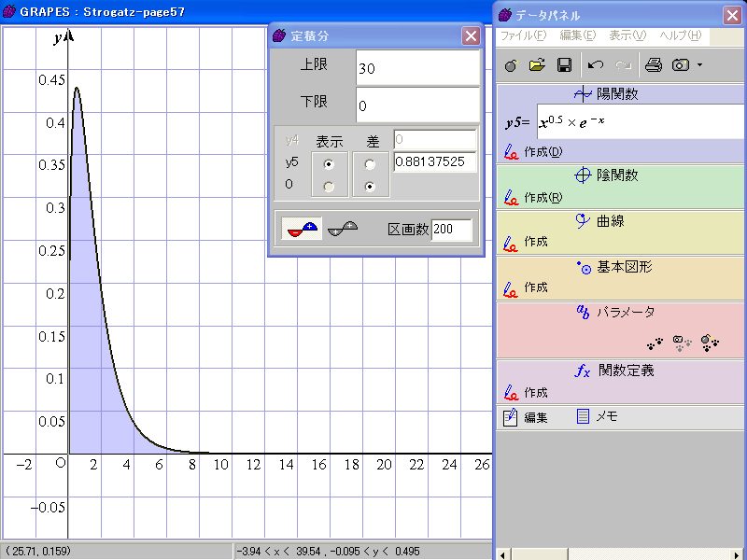Select the y5 表示 radio button
The width and height of the screenshot is (747, 560).
tap(329, 163)
